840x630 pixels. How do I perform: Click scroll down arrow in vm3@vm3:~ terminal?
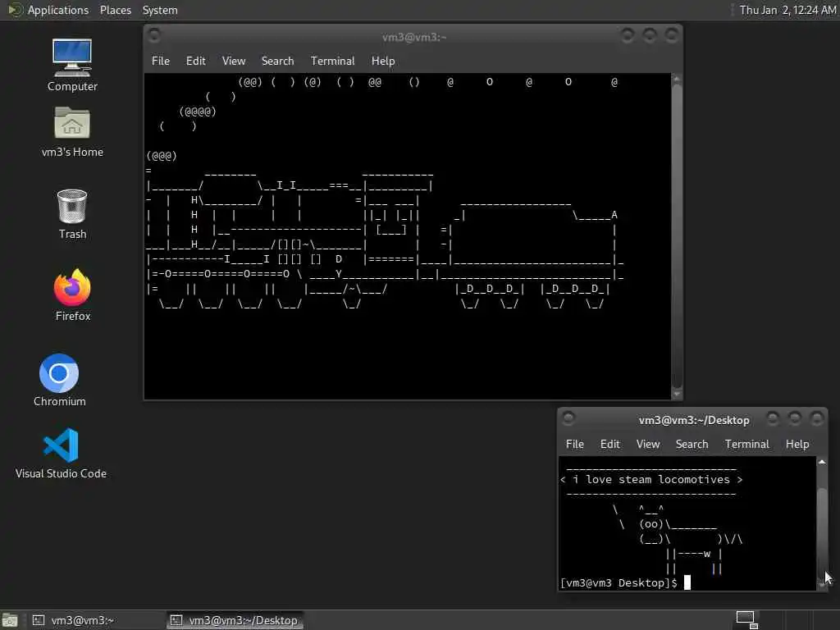pos(677,395)
